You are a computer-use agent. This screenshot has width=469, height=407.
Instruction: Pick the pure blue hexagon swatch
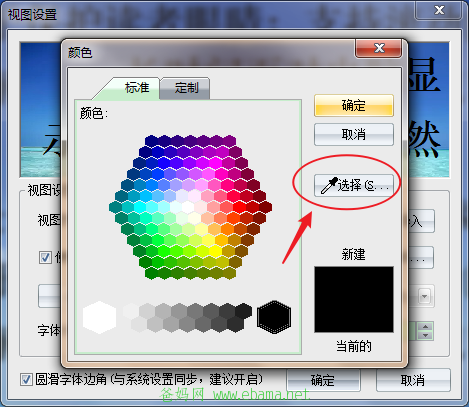164,163
